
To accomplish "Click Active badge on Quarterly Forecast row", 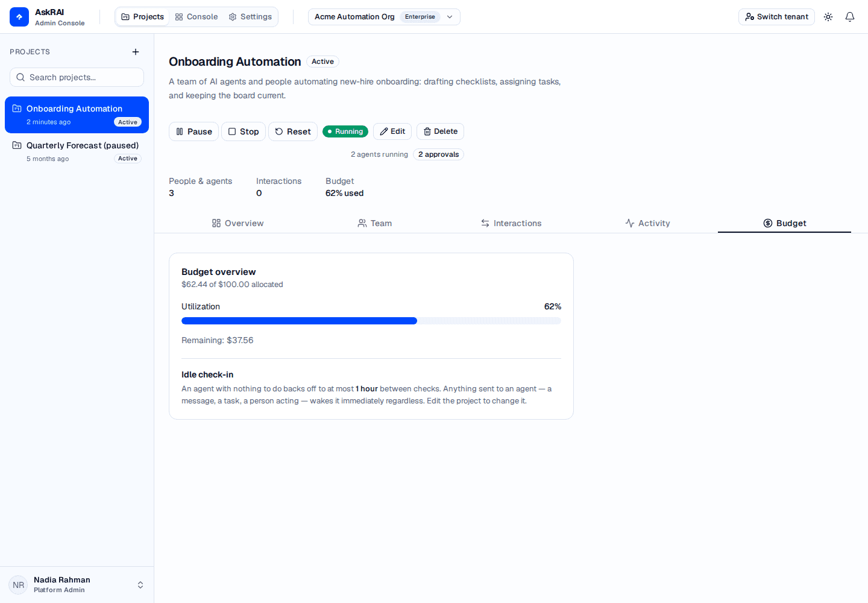I will click(x=128, y=159).
